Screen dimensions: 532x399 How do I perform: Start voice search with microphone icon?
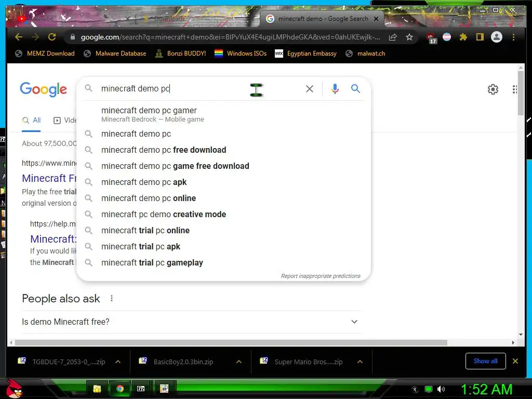coord(335,89)
